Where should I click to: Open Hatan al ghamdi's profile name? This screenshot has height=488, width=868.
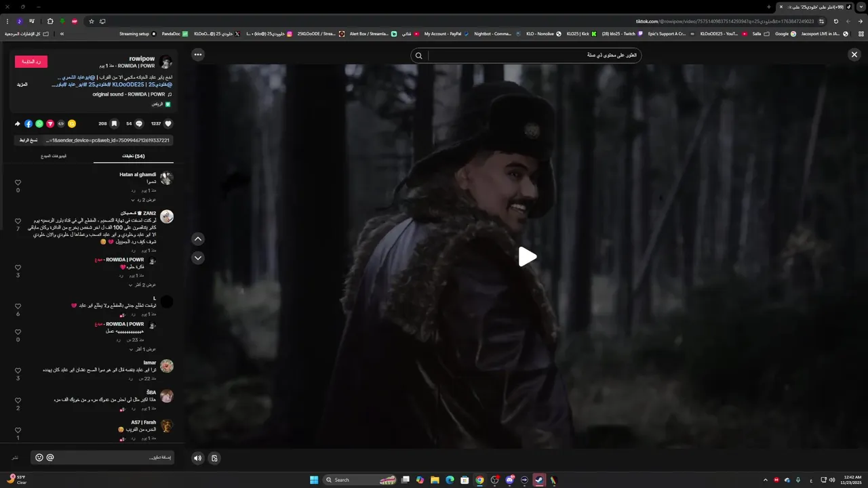coord(138,175)
